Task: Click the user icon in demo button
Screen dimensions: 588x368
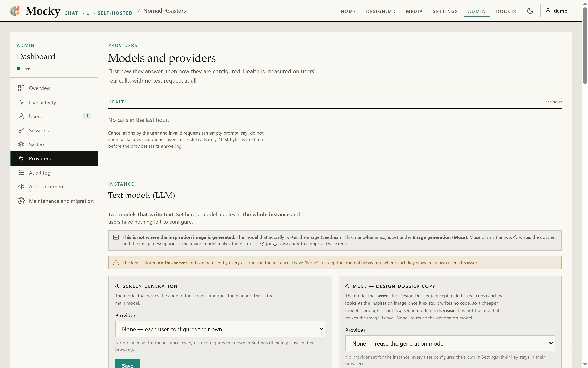Action: click(x=548, y=11)
